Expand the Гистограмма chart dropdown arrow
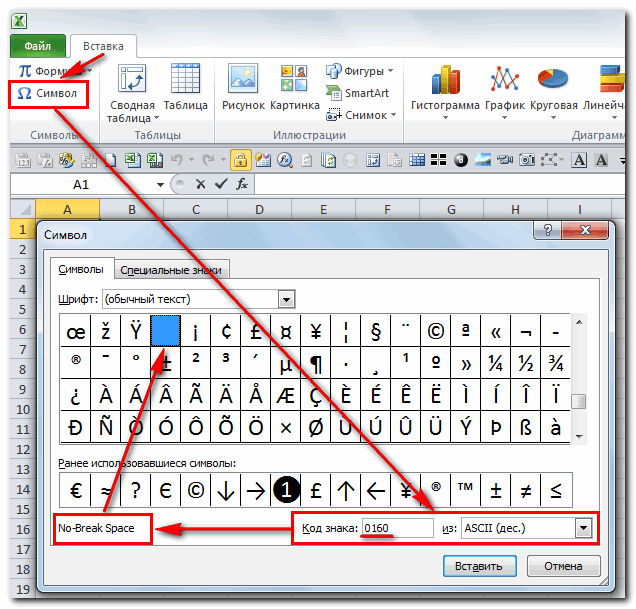 pyautogui.click(x=445, y=117)
